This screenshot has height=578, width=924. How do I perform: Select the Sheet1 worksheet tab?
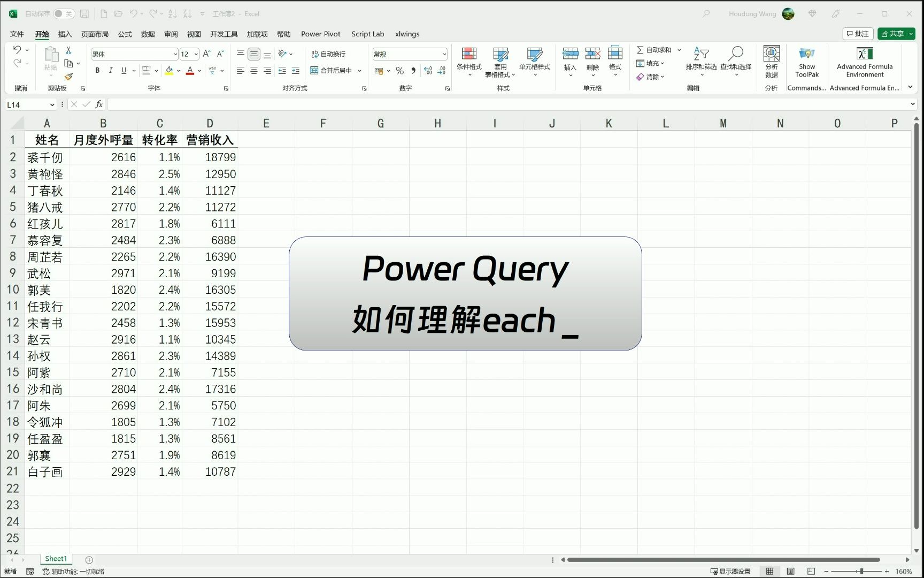tap(56, 559)
